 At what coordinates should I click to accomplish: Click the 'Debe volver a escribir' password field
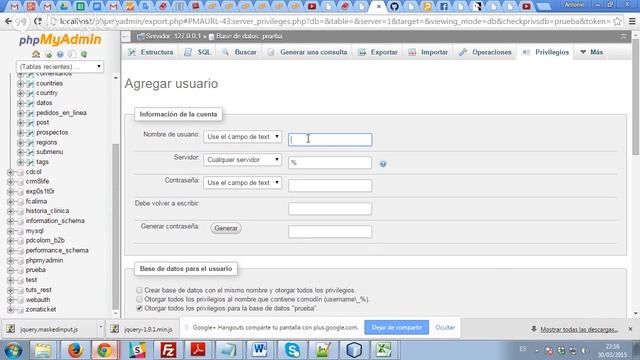[x=330, y=209]
